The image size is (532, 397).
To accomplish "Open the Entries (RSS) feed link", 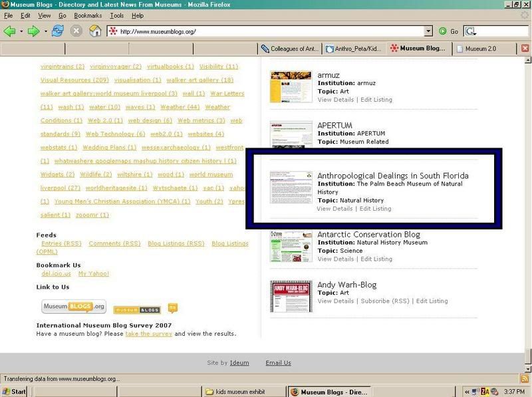I will (61, 243).
